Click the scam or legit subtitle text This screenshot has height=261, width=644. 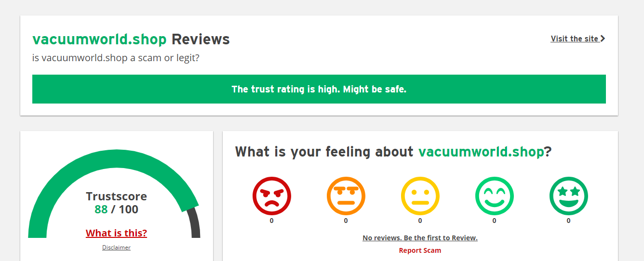[x=116, y=58]
